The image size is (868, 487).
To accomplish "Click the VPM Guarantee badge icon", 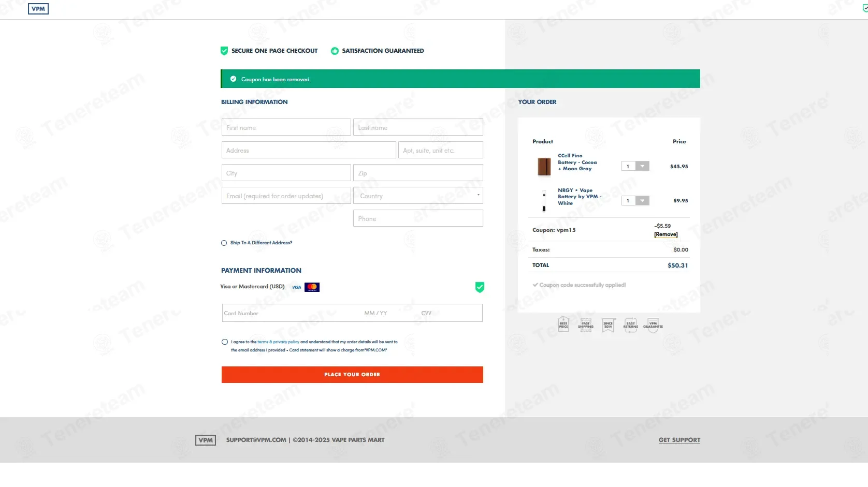I will pos(653,324).
